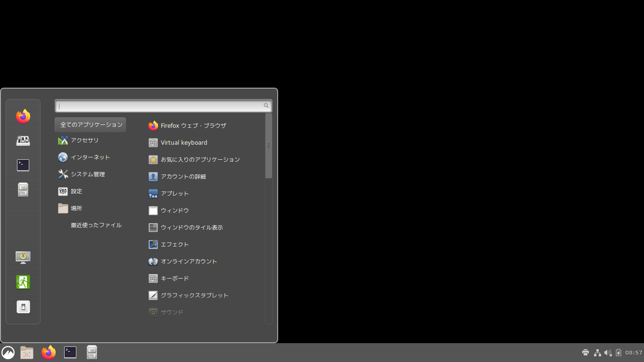Select the 場所 category
Screen dimensions: 644x362
(x=91, y=208)
